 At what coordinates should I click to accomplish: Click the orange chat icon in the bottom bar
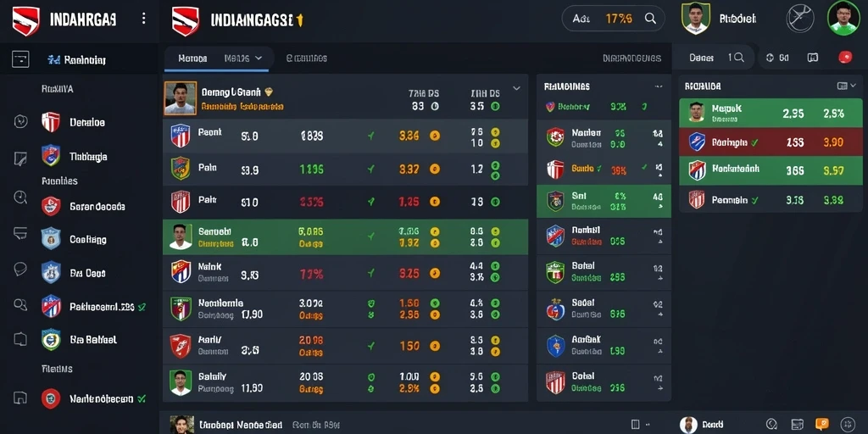tap(822, 424)
